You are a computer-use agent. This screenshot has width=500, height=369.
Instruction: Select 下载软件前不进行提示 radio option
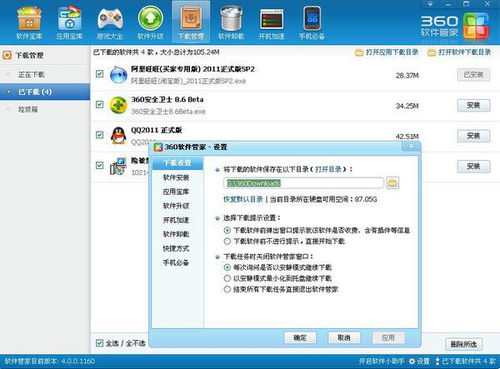tap(227, 241)
